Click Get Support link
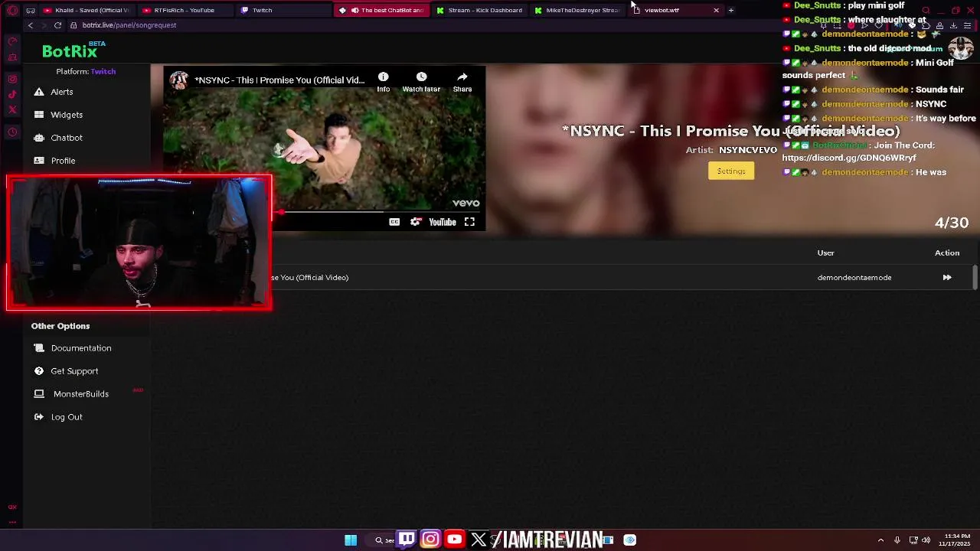 tap(74, 371)
